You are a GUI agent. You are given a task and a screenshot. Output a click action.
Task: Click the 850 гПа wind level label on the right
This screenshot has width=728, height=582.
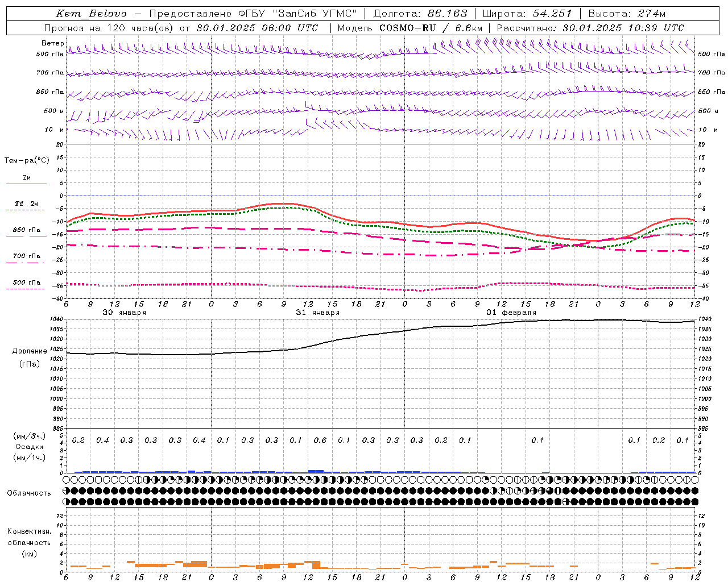(x=712, y=92)
